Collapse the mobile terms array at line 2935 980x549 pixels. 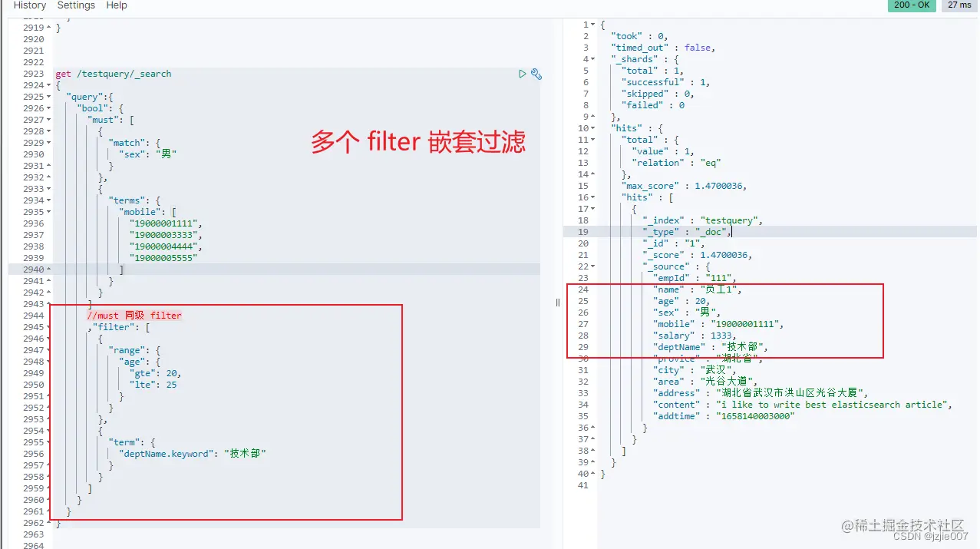48,212
